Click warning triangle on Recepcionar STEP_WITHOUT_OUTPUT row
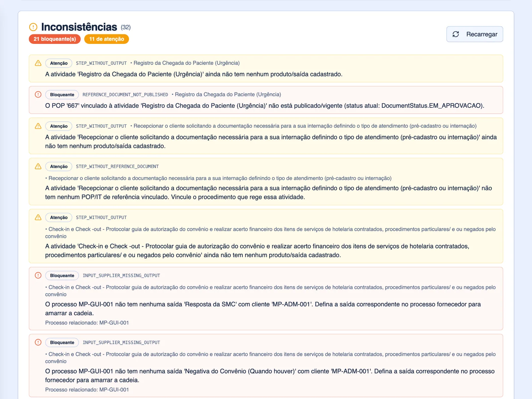The width and height of the screenshot is (532, 399). (x=38, y=126)
